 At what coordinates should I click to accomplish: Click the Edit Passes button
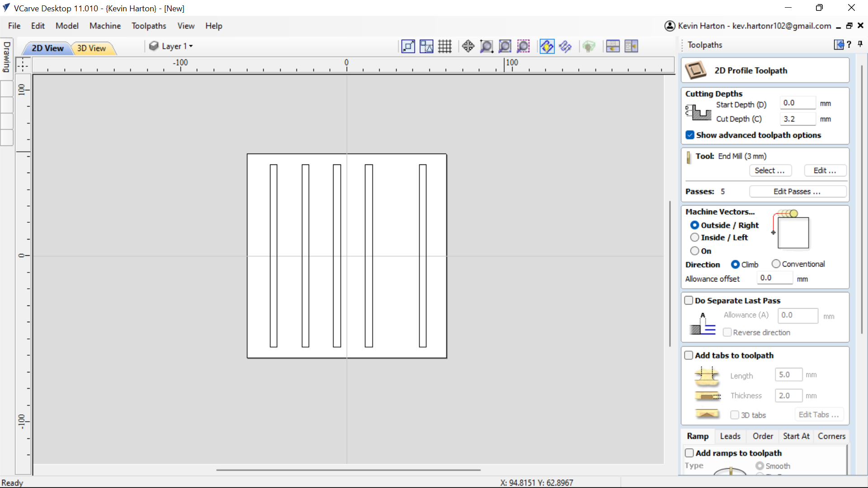(797, 192)
